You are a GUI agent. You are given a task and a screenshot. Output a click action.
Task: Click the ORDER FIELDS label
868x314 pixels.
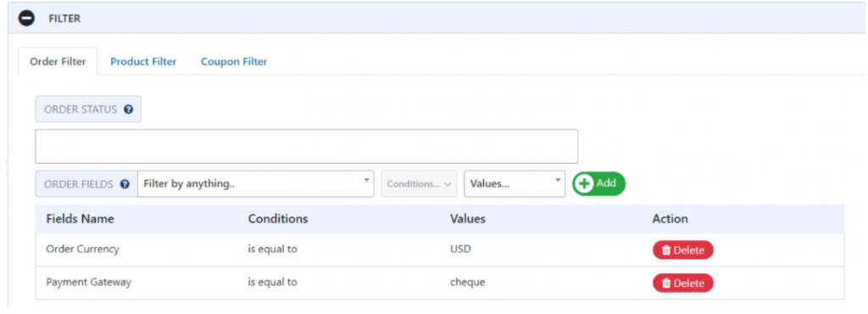(x=79, y=184)
